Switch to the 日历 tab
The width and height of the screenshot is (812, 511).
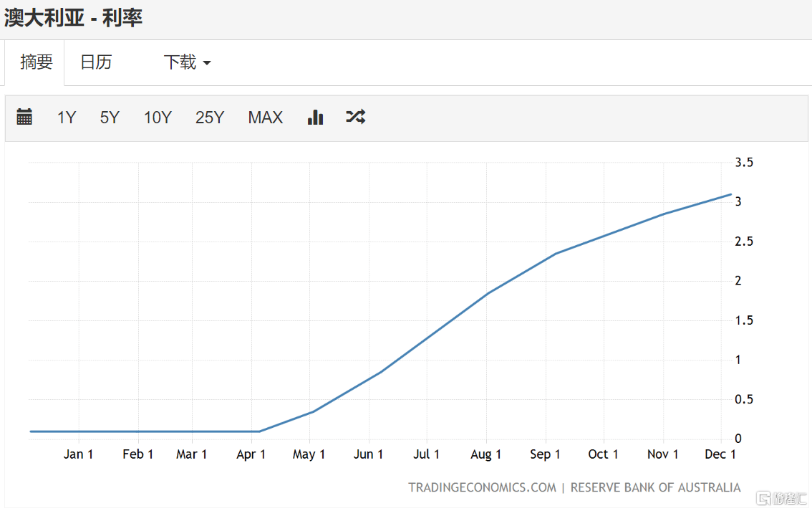tap(96, 62)
